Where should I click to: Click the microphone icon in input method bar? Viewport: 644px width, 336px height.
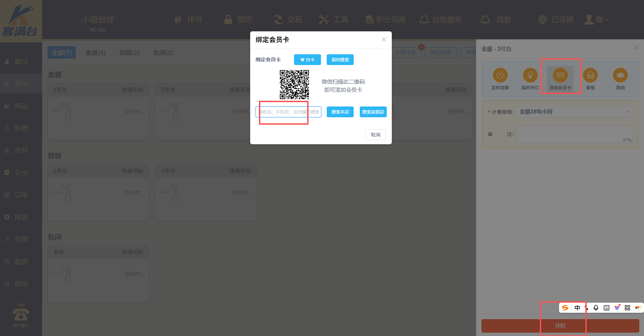(x=596, y=308)
